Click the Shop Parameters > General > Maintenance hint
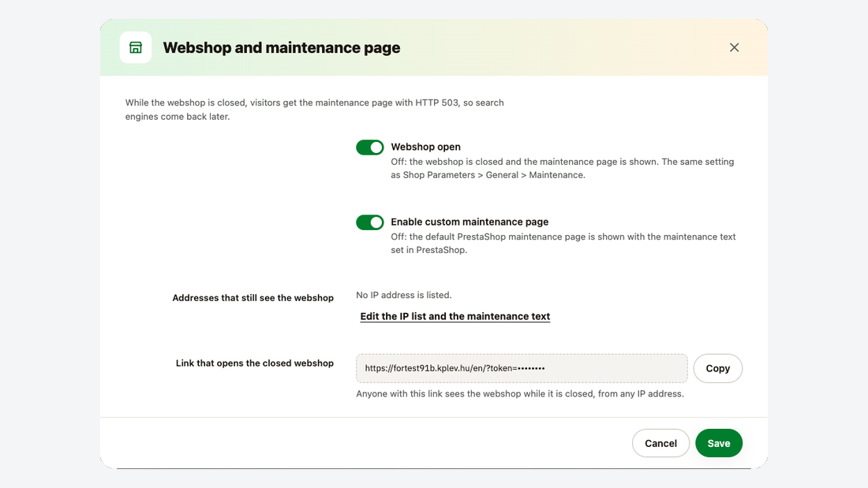The width and height of the screenshot is (868, 488). 563,168
